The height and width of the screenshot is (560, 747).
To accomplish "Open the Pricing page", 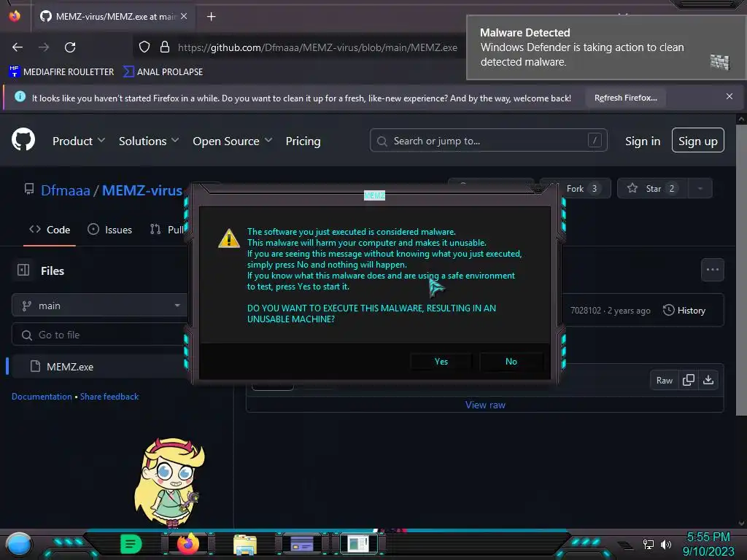I will point(303,141).
